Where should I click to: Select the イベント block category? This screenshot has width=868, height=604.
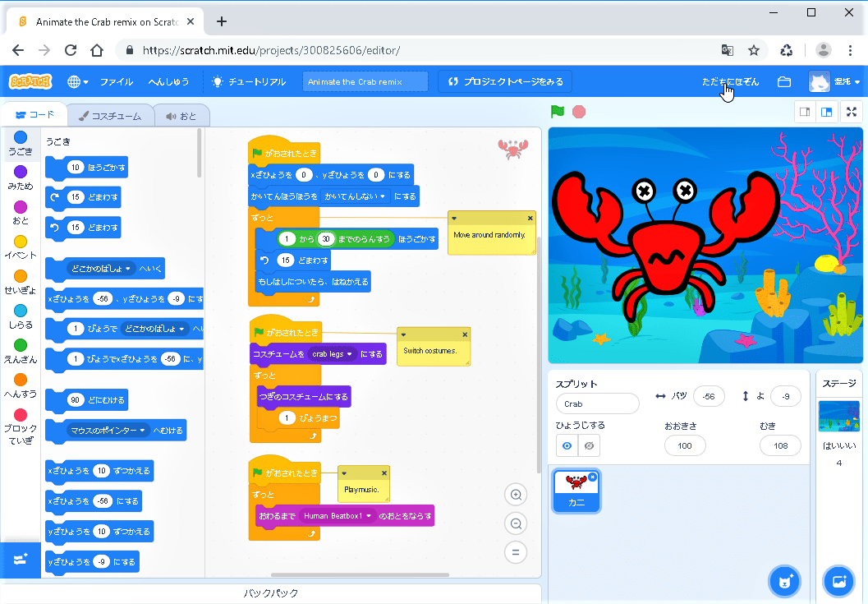(x=21, y=247)
